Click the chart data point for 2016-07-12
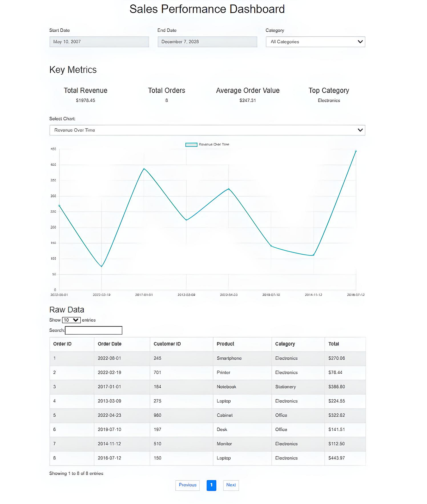The width and height of the screenshot is (427, 504). click(356, 151)
